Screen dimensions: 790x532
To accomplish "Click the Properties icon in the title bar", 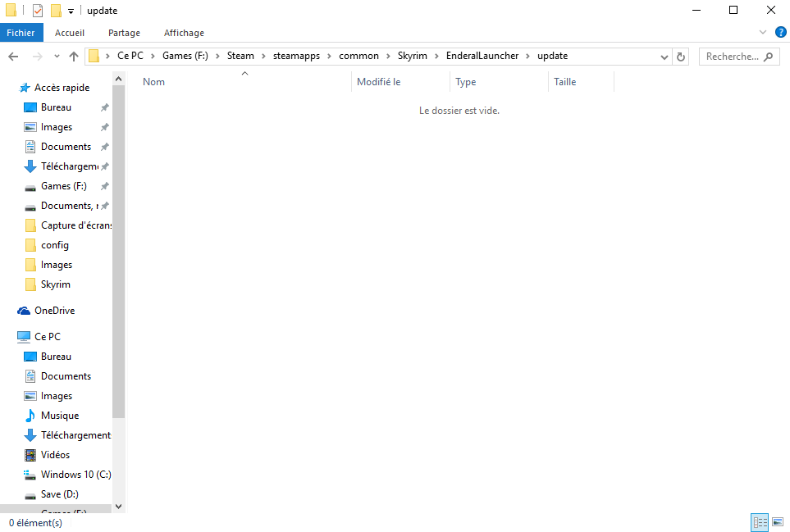I will 38,11.
